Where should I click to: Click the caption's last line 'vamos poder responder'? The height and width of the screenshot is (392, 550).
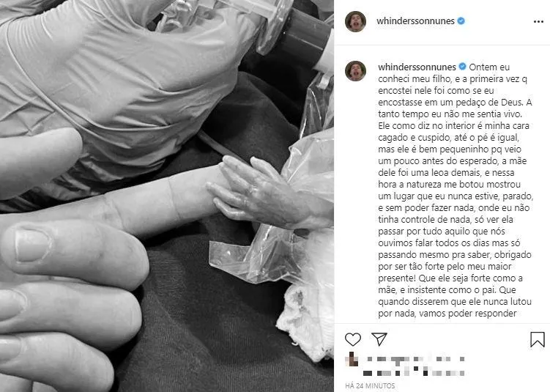tap(467, 313)
